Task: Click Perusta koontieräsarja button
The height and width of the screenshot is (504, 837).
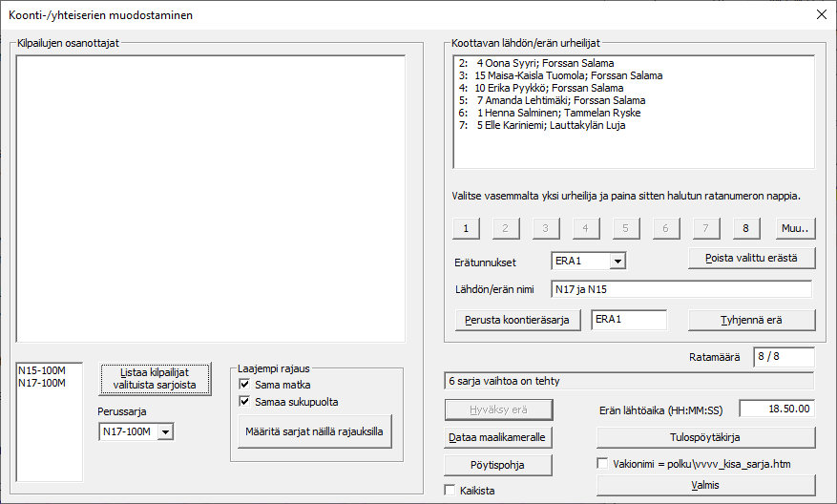Action: (517, 320)
